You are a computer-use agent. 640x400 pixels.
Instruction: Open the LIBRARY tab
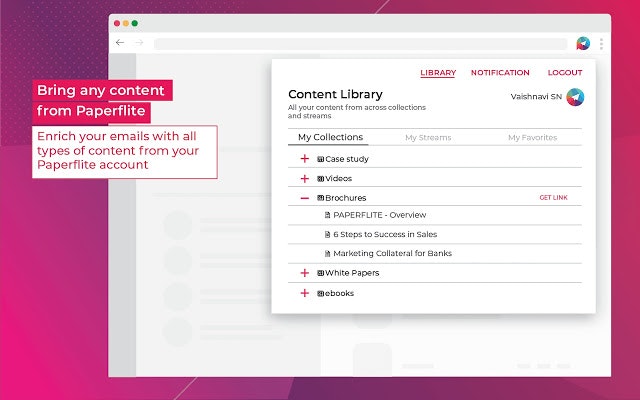pyautogui.click(x=438, y=73)
